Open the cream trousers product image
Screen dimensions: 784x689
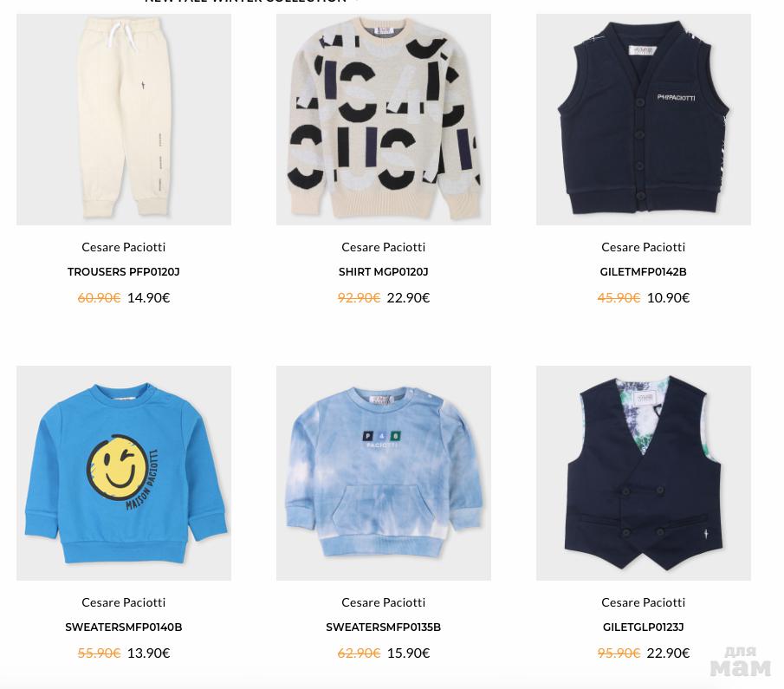pos(124,119)
